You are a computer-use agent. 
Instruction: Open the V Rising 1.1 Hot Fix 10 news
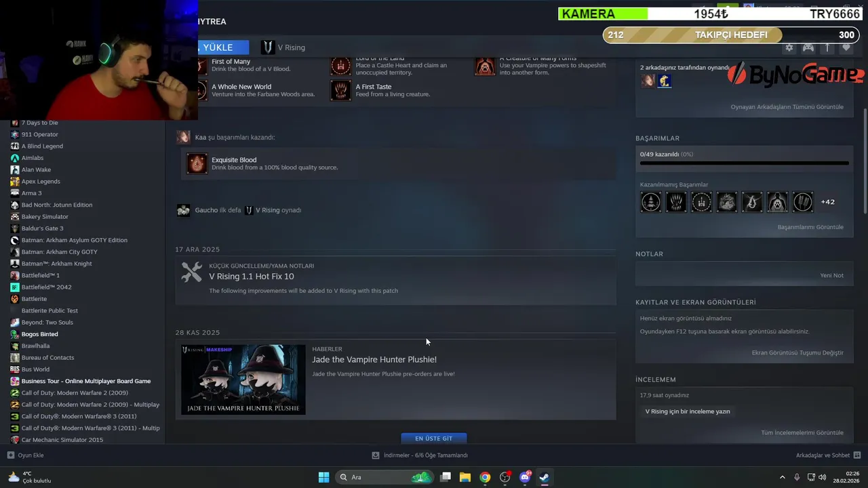pos(252,277)
